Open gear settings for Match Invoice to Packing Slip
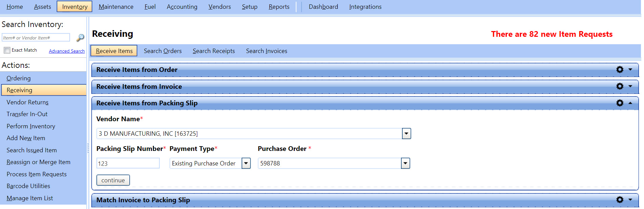 [x=620, y=200]
